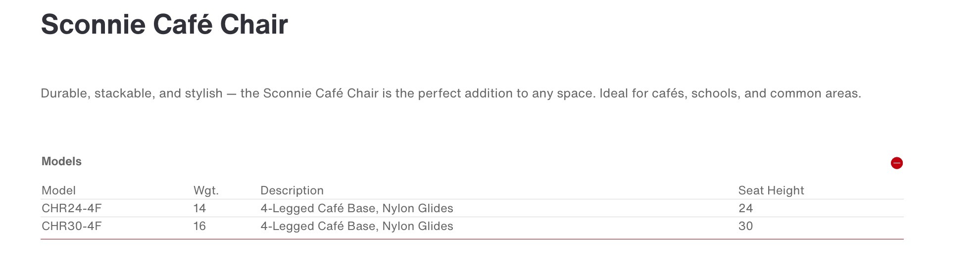Click the weight value 14

(199, 208)
